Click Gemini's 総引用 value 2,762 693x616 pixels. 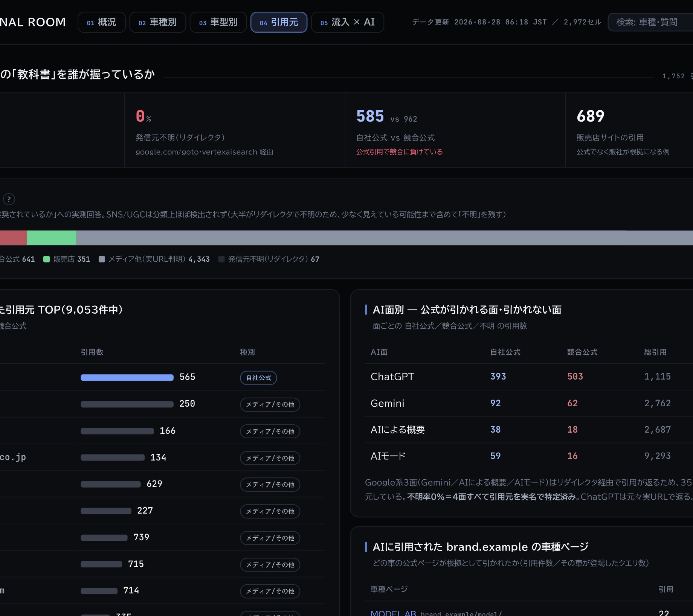pos(657,403)
